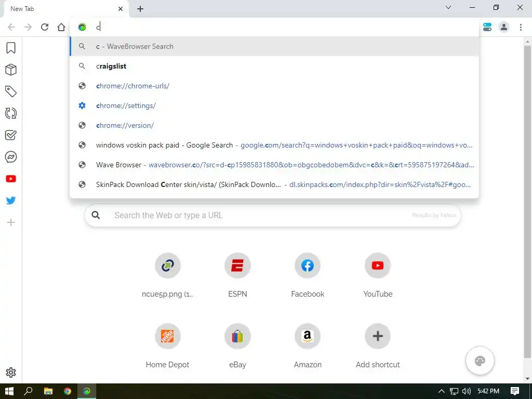This screenshot has height=399, width=532.
Task: Open the Amazon shortcut tile
Action: 308,336
